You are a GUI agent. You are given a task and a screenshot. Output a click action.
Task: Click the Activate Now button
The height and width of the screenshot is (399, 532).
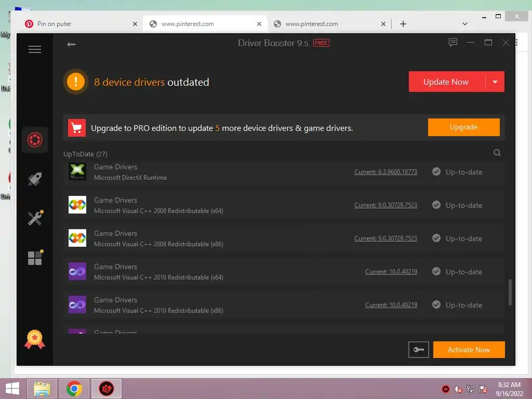point(469,350)
